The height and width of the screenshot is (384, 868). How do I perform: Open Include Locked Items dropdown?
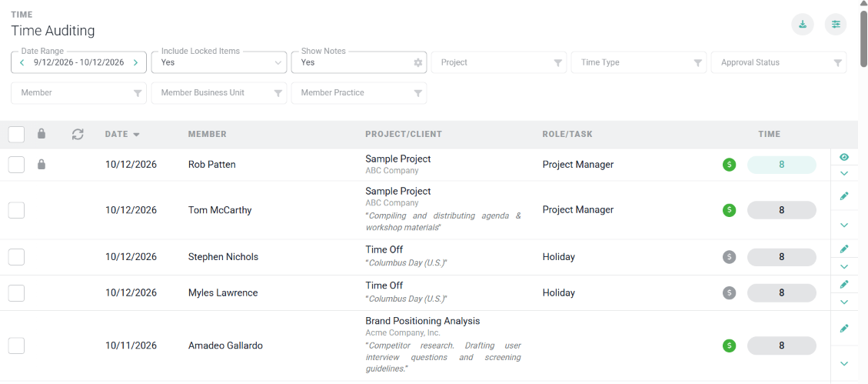218,62
